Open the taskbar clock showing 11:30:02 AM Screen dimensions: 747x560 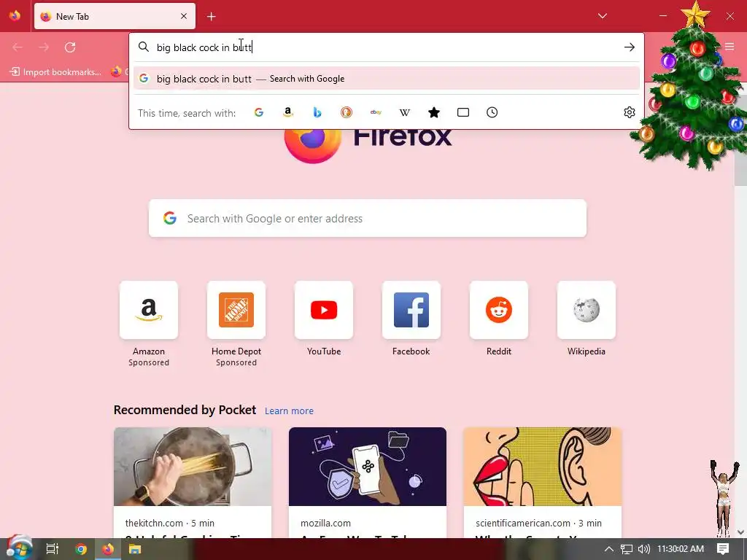point(681,549)
